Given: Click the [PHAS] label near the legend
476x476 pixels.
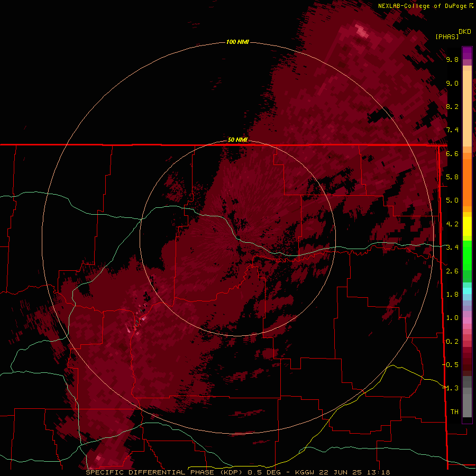Looking at the screenshot, I should [447, 36].
